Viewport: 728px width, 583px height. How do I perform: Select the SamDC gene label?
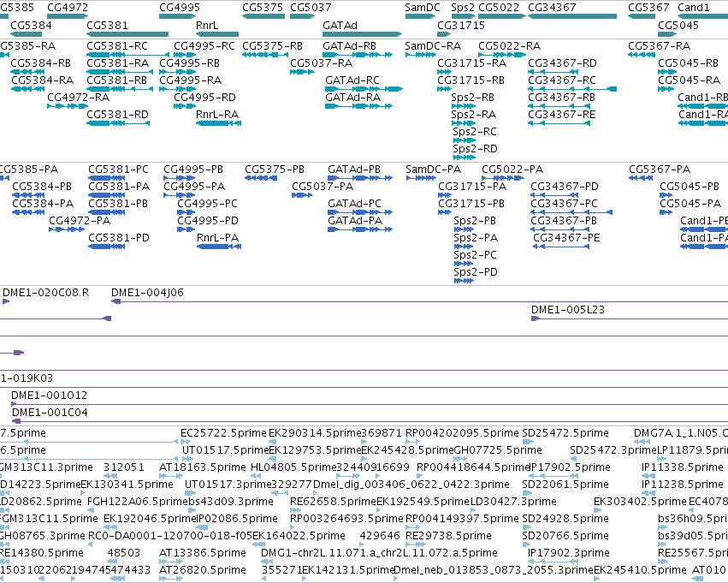(x=423, y=8)
